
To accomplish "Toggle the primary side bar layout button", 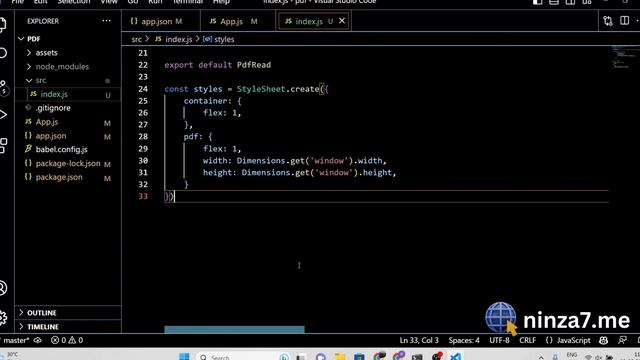I will [x=538, y=2].
